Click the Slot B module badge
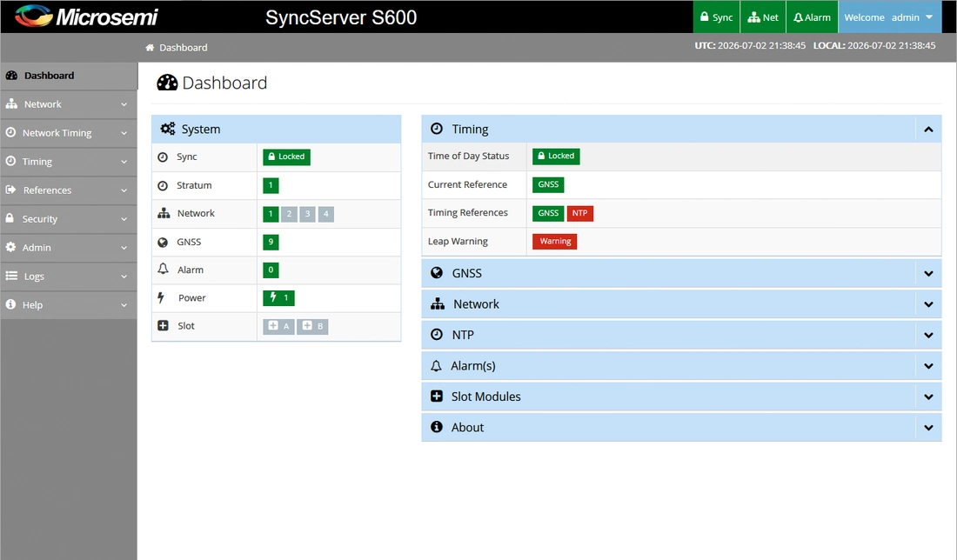 pos(312,326)
